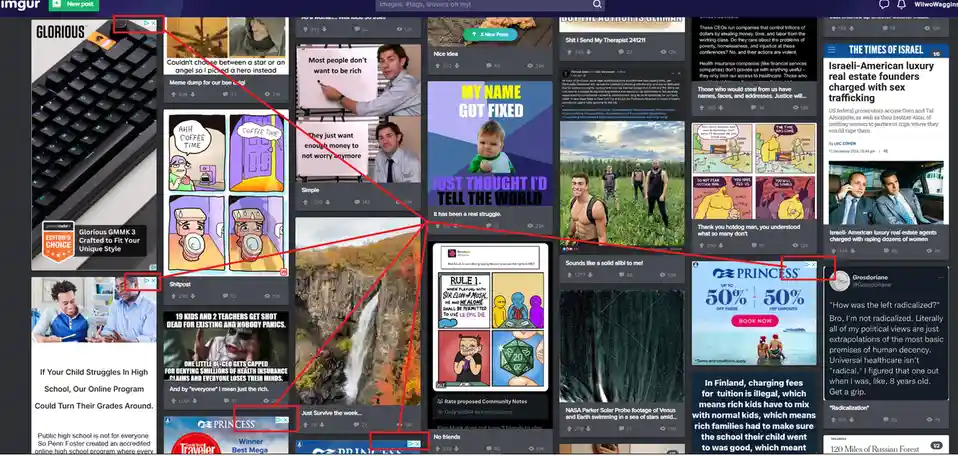Downvote Shit I Send My Therapist 241211
The width and height of the screenshot is (958, 456).
(x=591, y=52)
